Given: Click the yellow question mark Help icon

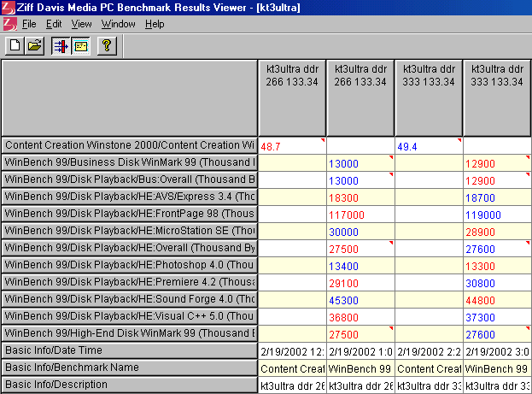Looking at the screenshot, I should click(x=107, y=45).
